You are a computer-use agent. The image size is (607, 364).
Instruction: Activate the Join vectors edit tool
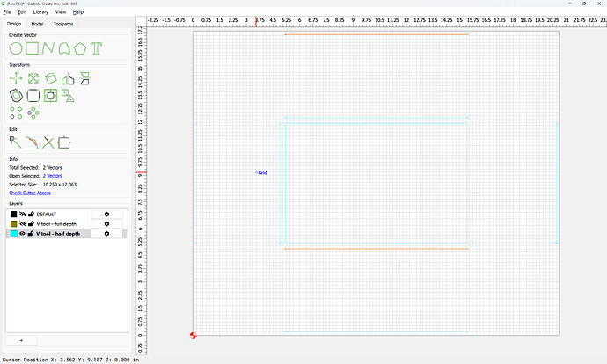64,142
